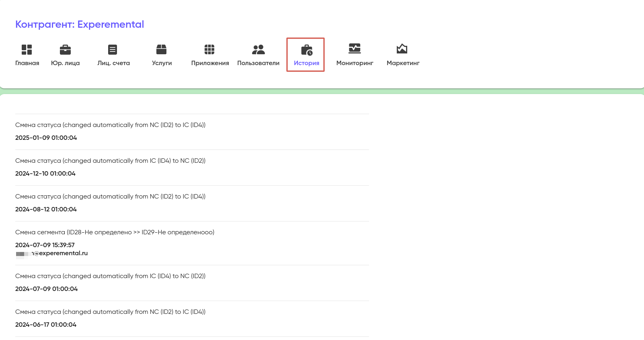Click the Лиц. счета document icon
644x340 pixels.
tap(113, 49)
